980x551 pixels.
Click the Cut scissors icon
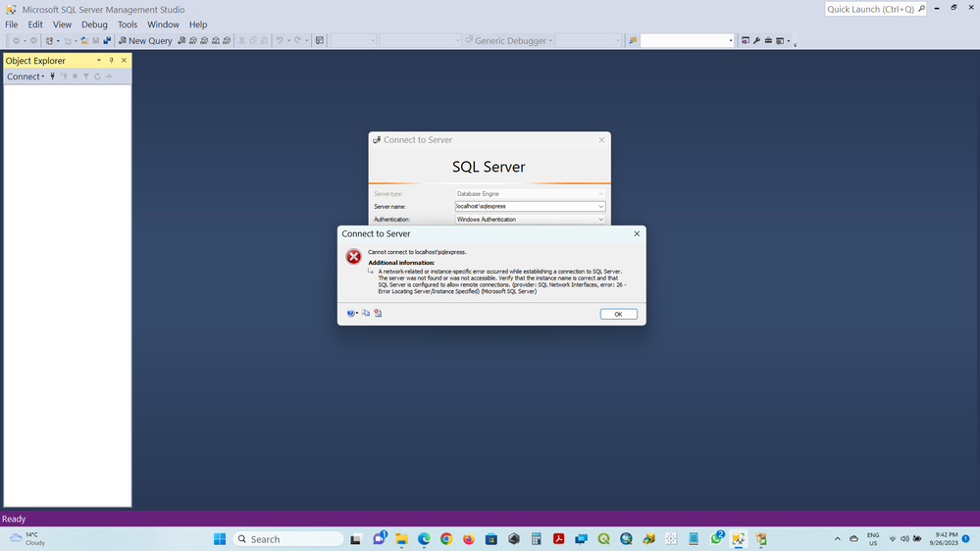click(x=242, y=40)
